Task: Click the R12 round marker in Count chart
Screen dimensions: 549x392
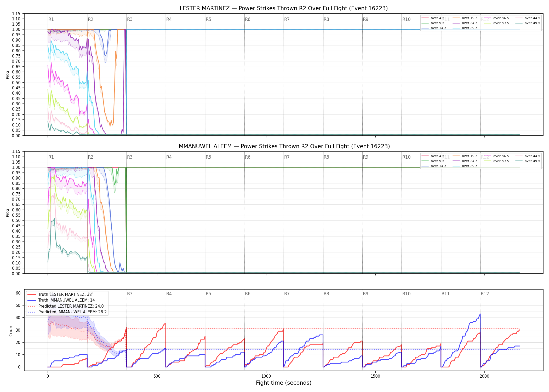Action: click(485, 294)
